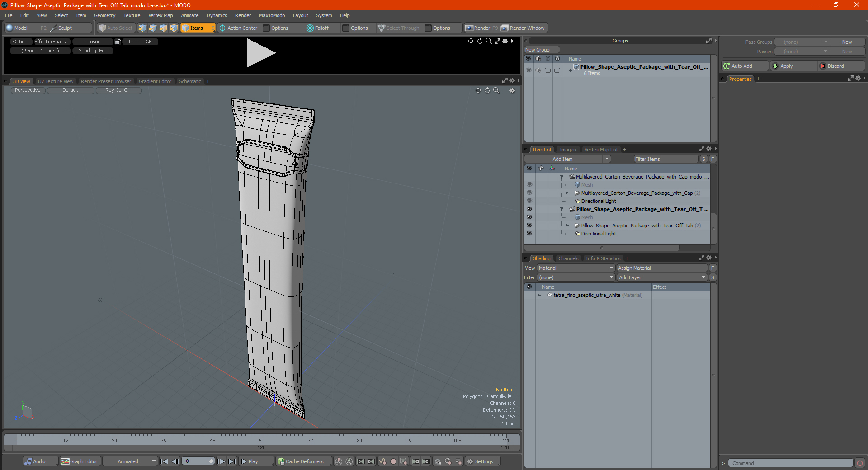
Task: Toggle Action Center Options checkbox
Action: tap(266, 28)
